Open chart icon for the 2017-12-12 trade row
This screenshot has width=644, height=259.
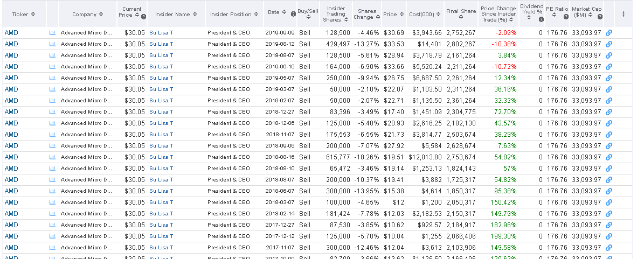[x=52, y=236]
